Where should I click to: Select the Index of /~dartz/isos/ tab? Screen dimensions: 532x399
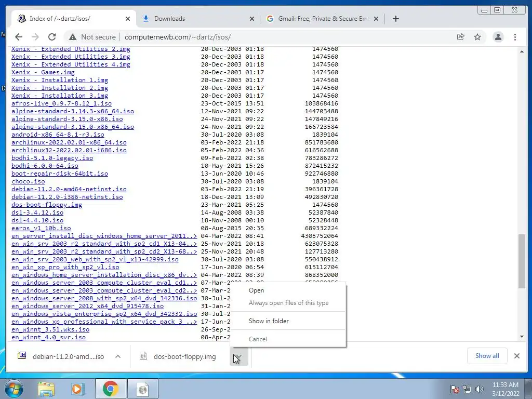pyautogui.click(x=74, y=19)
